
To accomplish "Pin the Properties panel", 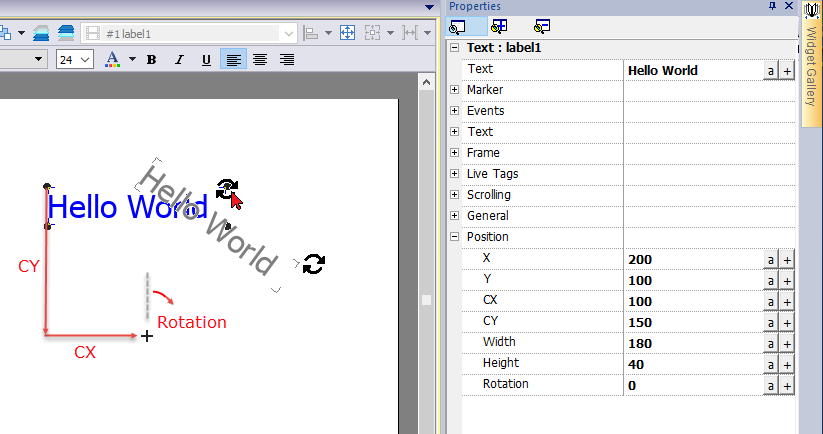I will (772, 6).
